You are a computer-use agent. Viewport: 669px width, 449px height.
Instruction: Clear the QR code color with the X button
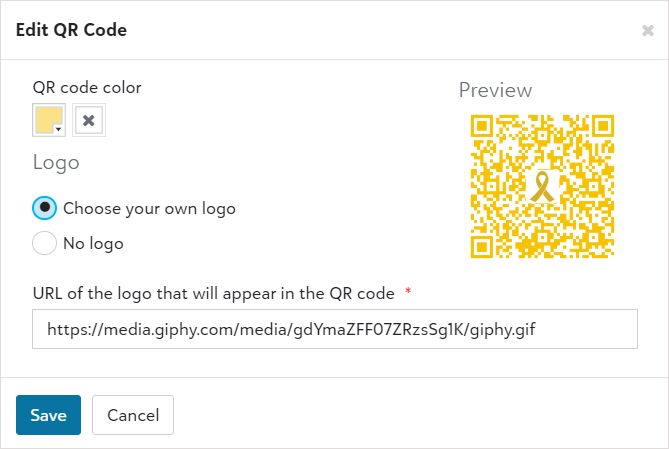pos(89,120)
